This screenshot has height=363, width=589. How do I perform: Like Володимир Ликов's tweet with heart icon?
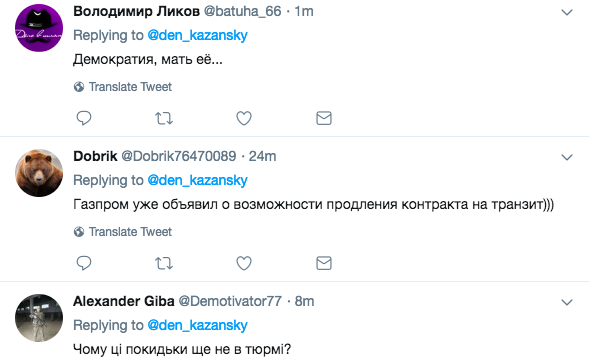(x=244, y=118)
